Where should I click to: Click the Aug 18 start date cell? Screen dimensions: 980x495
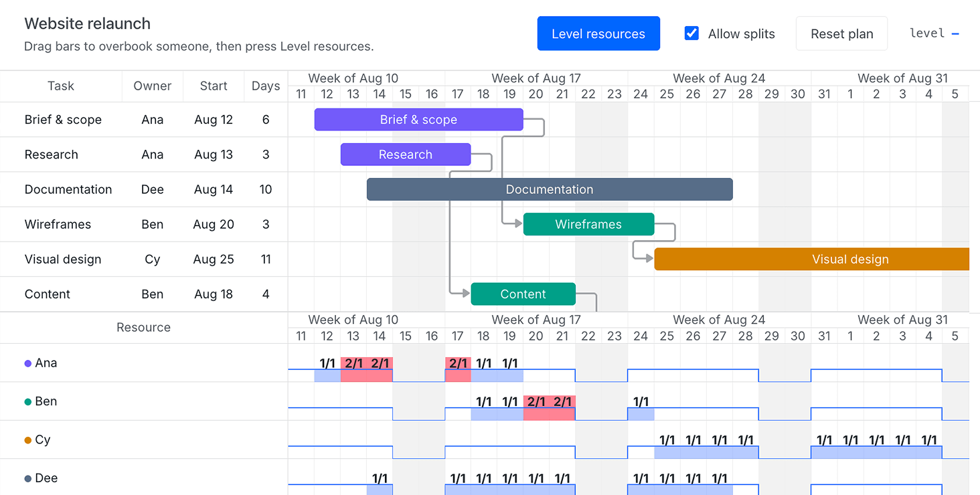(214, 294)
